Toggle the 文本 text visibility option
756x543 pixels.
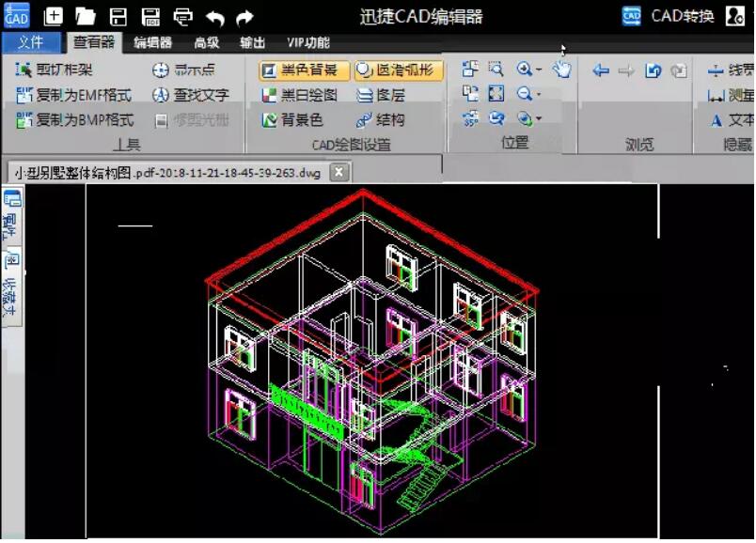(732, 120)
